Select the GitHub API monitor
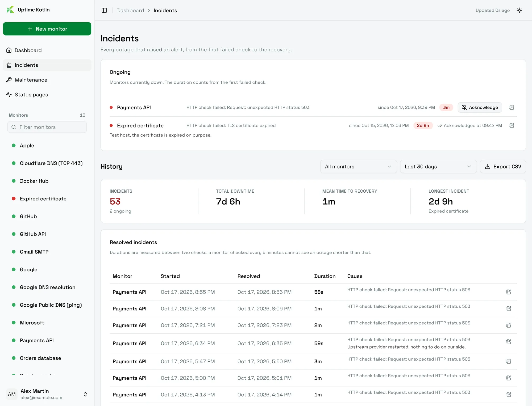Image resolution: width=532 pixels, height=406 pixels. point(47,234)
